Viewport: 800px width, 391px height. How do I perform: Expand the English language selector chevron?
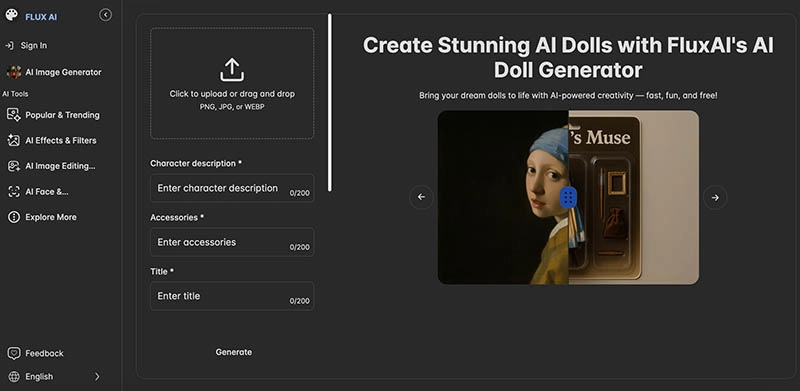click(97, 377)
